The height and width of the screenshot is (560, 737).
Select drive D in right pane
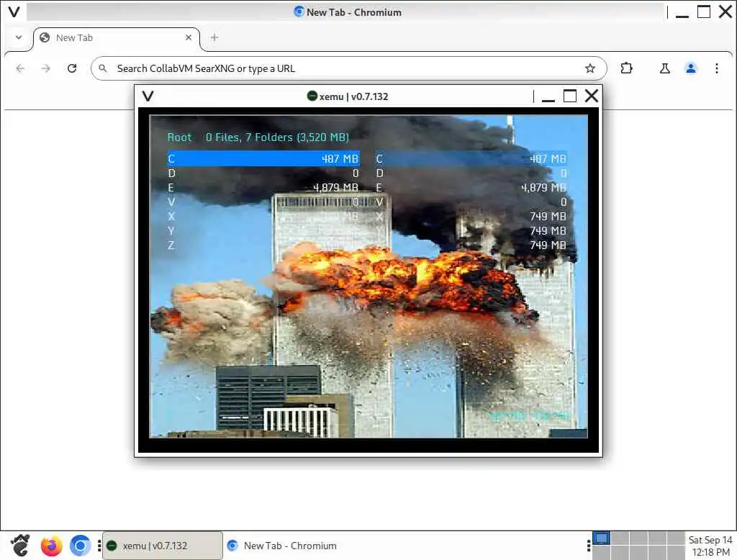pyautogui.click(x=471, y=173)
